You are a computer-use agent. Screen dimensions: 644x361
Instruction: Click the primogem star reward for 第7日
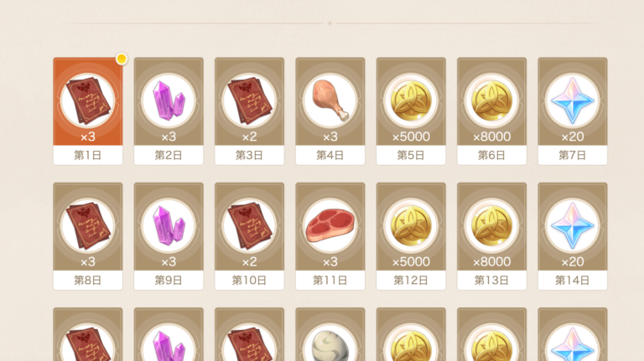coord(573,101)
